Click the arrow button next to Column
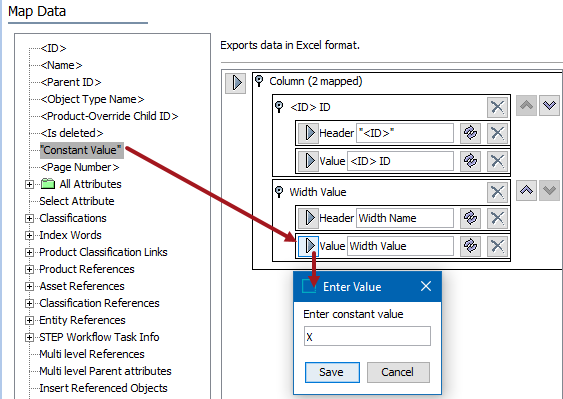The height and width of the screenshot is (399, 563). click(x=236, y=83)
